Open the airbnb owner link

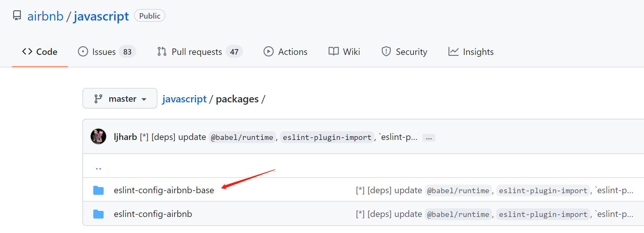point(45,16)
